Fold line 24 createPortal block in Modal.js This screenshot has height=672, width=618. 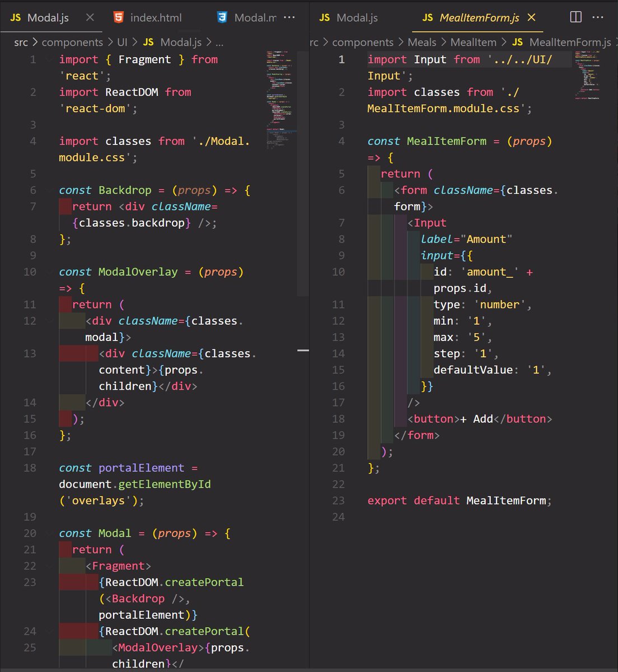point(49,631)
